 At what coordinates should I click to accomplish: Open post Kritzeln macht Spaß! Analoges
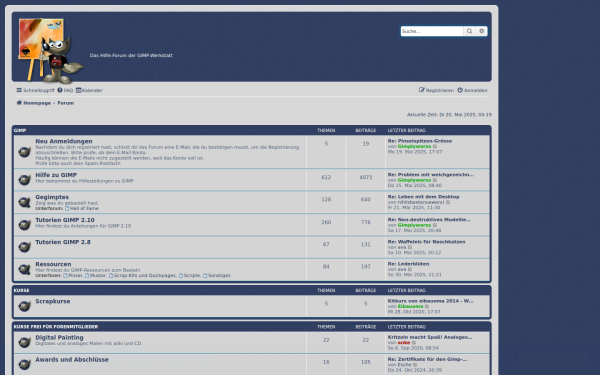pyautogui.click(x=430, y=337)
